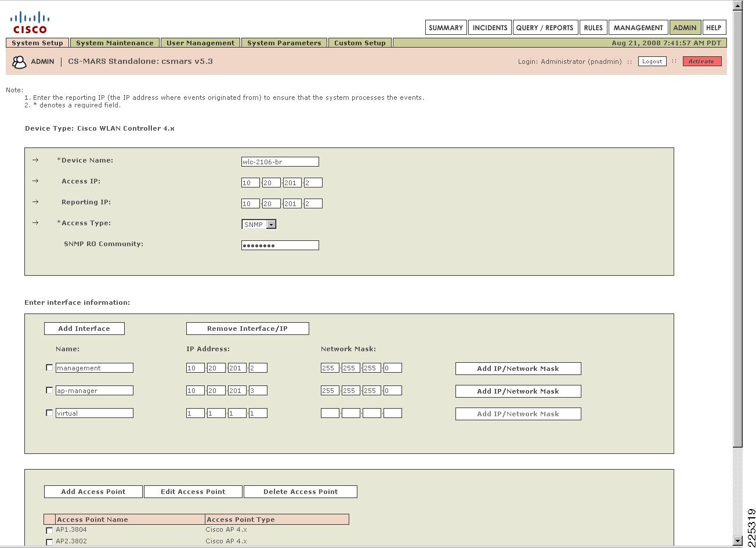Click the vertical scrollbar thumb
The height and width of the screenshot is (548, 756).
[737, 229]
